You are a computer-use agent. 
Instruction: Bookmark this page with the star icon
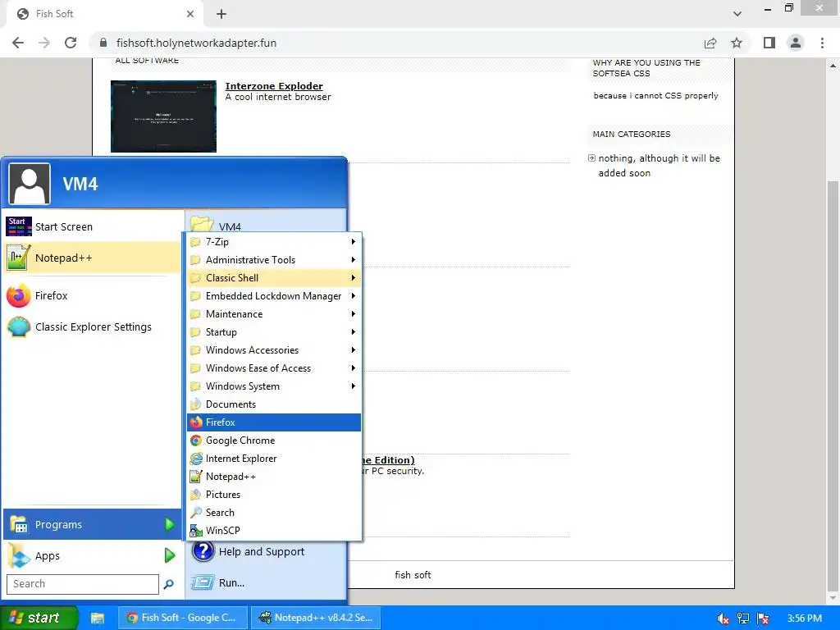737,43
